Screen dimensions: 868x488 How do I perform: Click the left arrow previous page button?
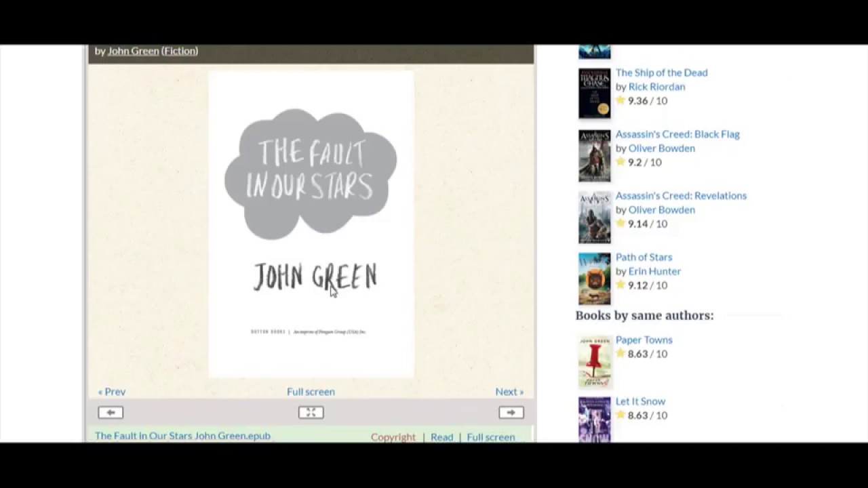(111, 412)
